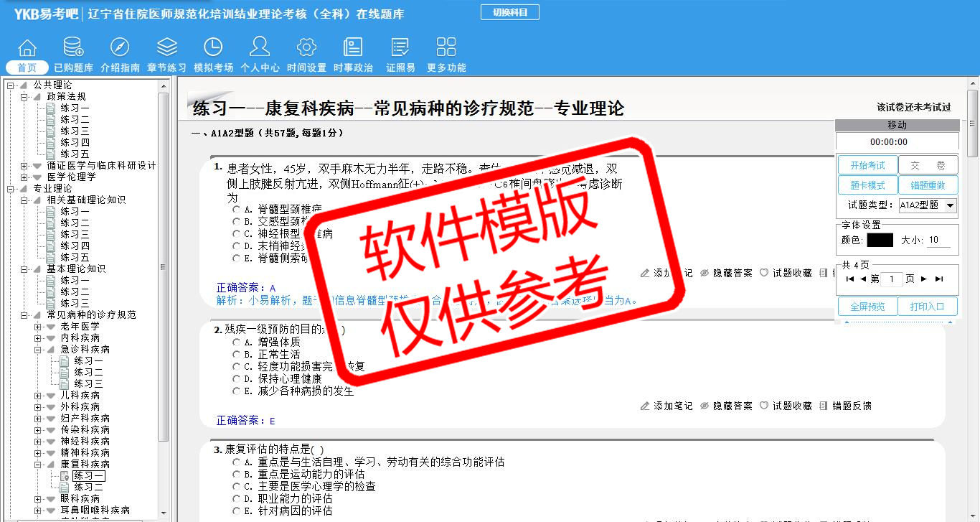
Task: Expand the 儿科疾病 tree node
Action: (x=38, y=396)
